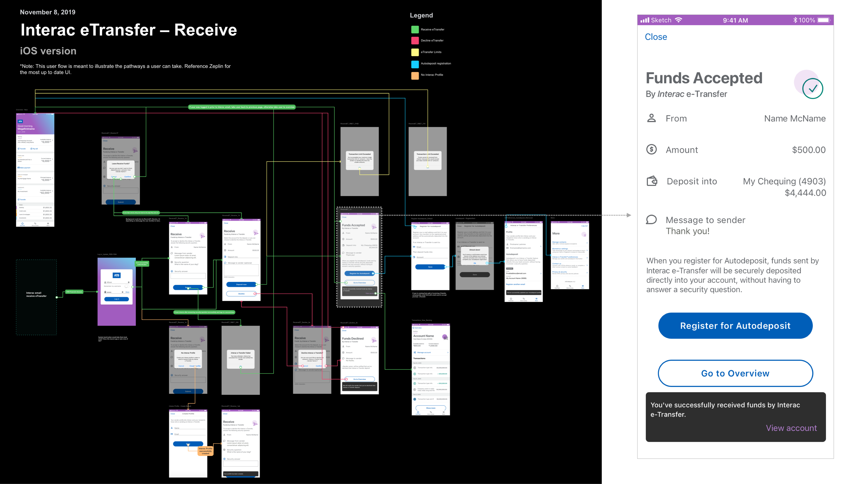The image size is (868, 484).
Task: Click the person icon next to From
Action: coord(651,118)
